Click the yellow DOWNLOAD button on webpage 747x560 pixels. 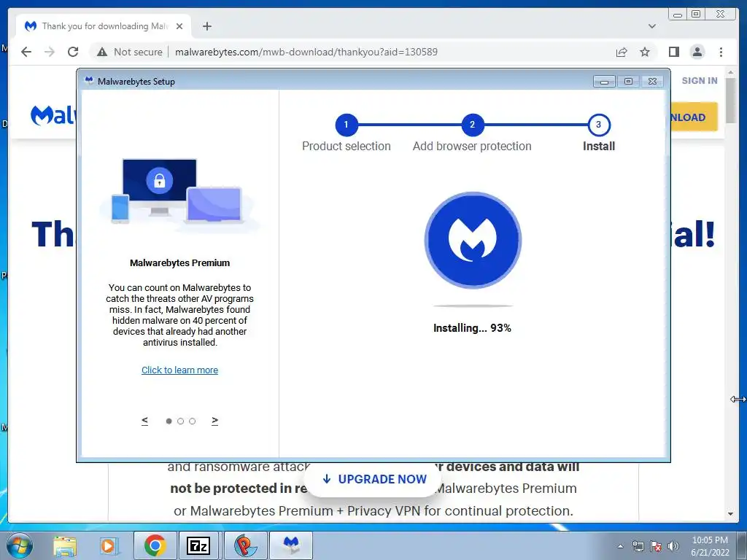pos(694,117)
